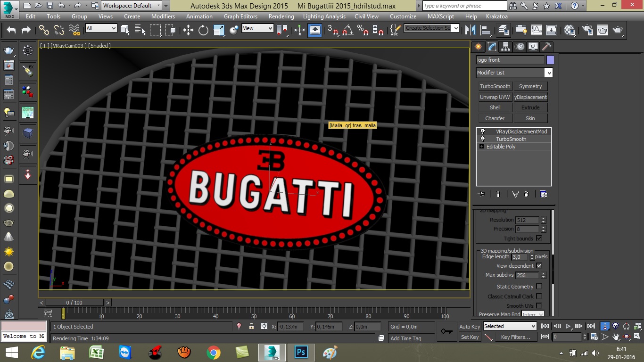The width and height of the screenshot is (644, 362).
Task: Open the Render Setup dialog
Action: tap(587, 30)
